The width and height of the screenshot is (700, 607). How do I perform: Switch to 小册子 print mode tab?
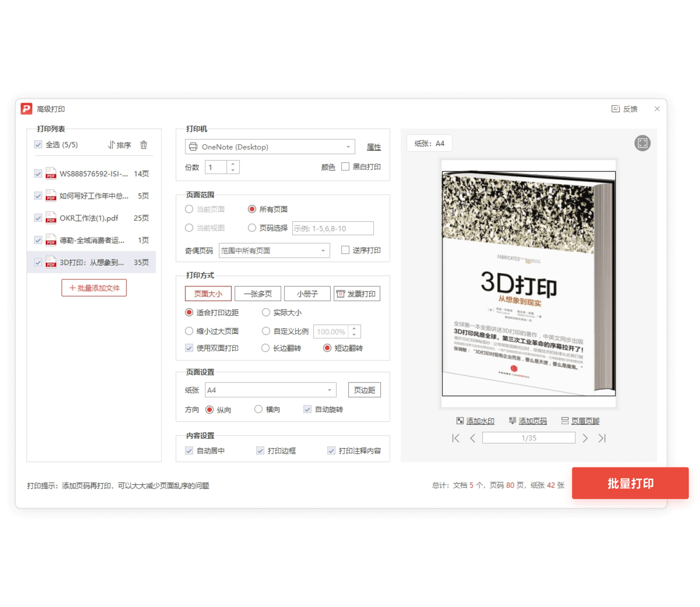click(x=307, y=294)
